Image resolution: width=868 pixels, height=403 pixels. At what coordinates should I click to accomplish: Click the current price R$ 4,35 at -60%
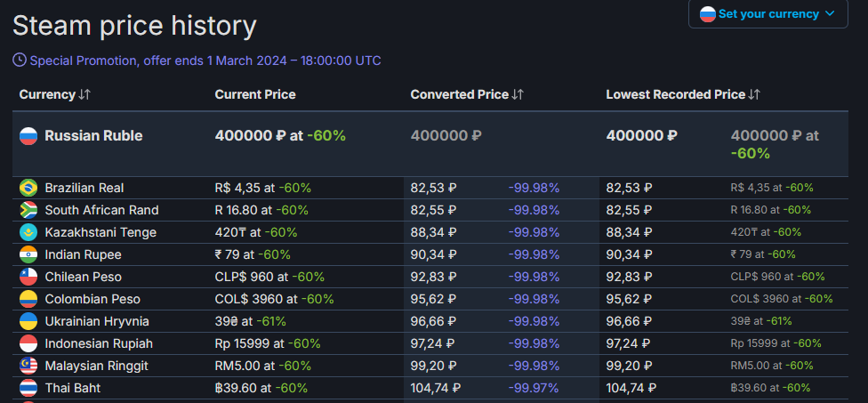(263, 189)
